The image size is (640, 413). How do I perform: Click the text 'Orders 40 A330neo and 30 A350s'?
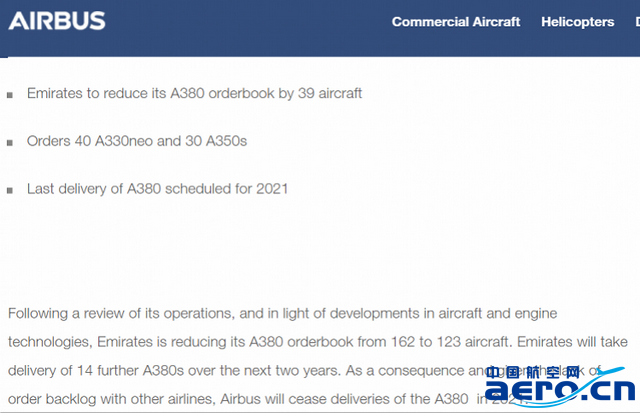137,141
